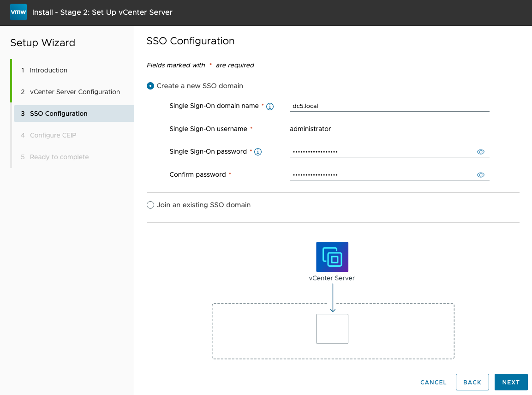Click the vCenter Server diagram icon
The height and width of the screenshot is (395, 532).
tap(332, 257)
